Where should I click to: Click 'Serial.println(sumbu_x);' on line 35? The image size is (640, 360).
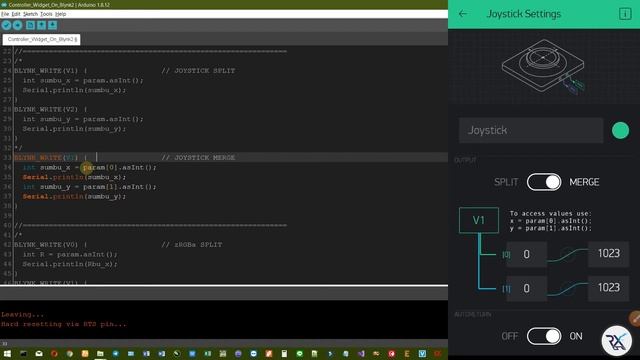[74, 177]
